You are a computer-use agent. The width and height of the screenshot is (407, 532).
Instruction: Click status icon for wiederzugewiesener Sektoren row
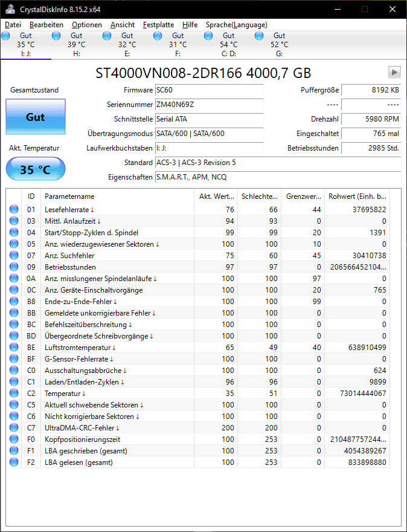14,244
